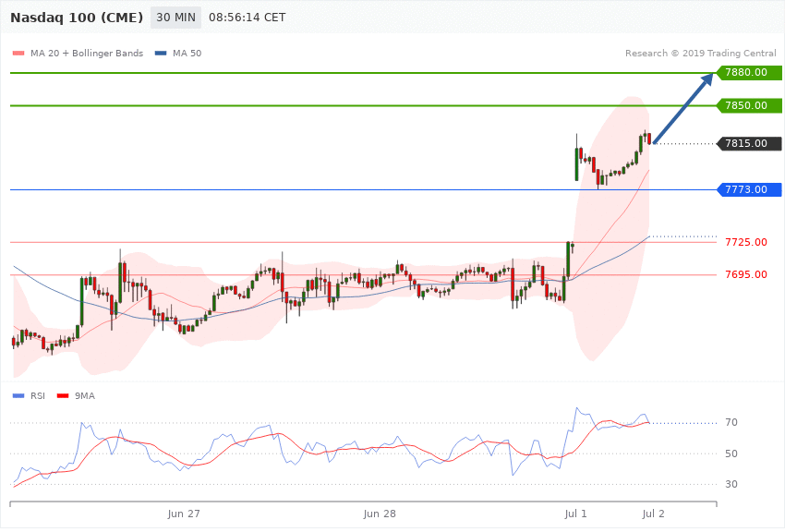Image resolution: width=785 pixels, height=532 pixels.
Task: Click the red 9MA legend swatch
Action: 63,396
